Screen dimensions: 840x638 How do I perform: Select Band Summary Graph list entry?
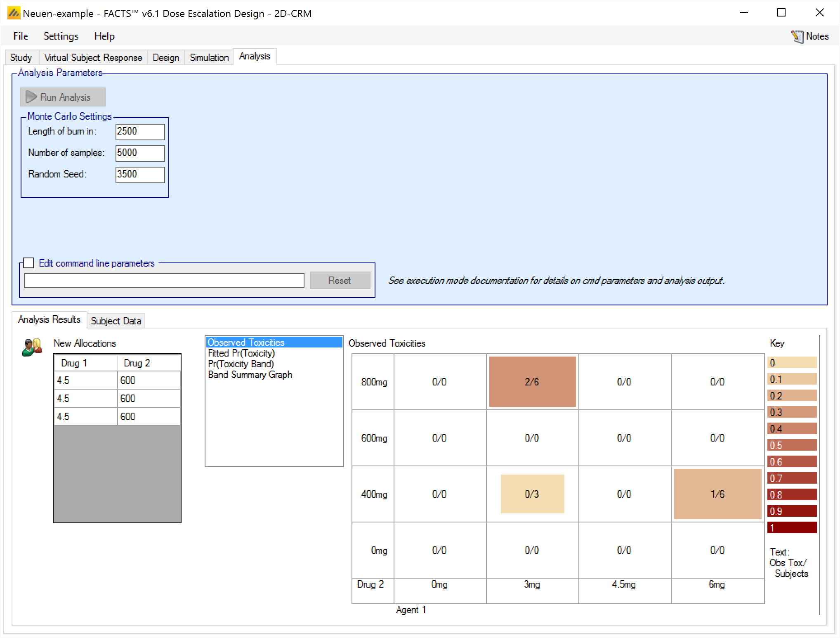[x=250, y=375]
